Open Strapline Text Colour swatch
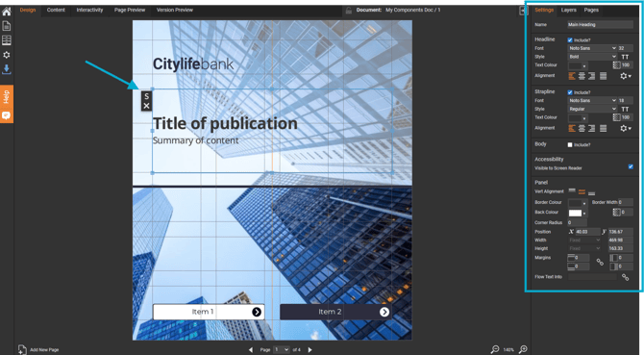The width and height of the screenshot is (644, 355). point(578,117)
